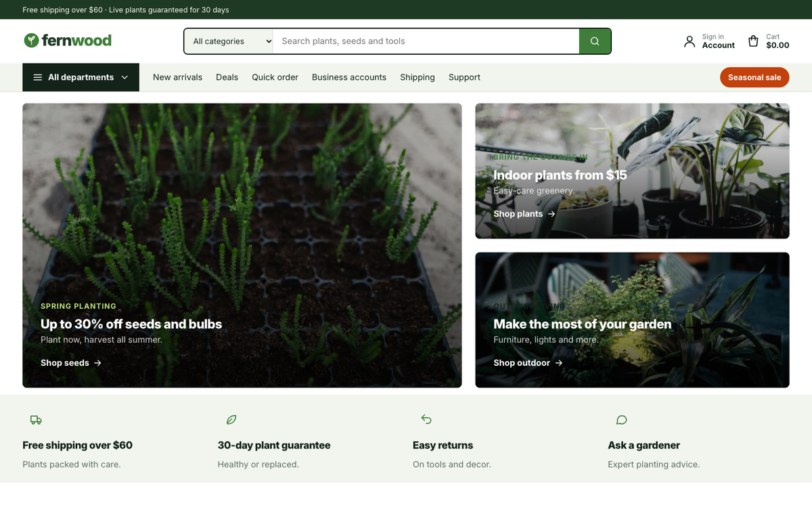The image size is (812, 508).
Task: Click the 'Easy-care greenery.' text
Action: [534, 191]
